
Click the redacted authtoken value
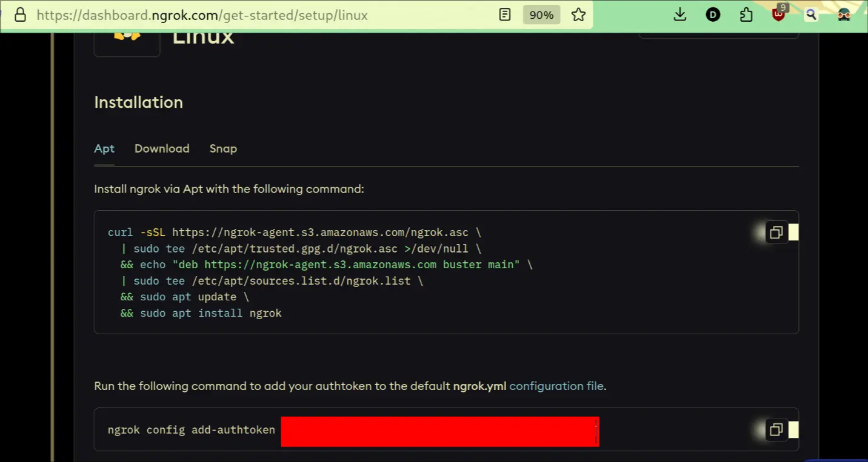[x=439, y=431]
